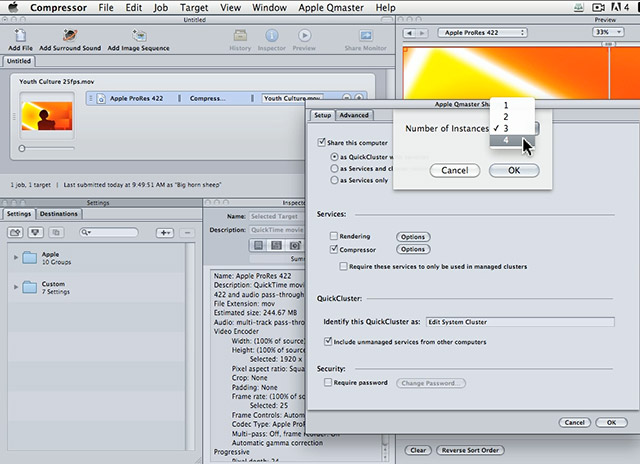The height and width of the screenshot is (464, 640).
Task: Click the Add Surround Sound icon
Action: click(x=70, y=36)
